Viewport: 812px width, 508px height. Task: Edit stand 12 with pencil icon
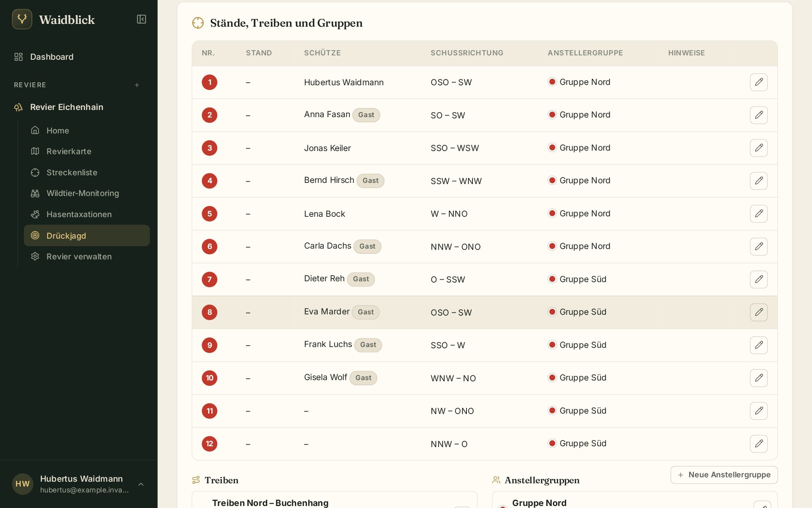pyautogui.click(x=759, y=443)
